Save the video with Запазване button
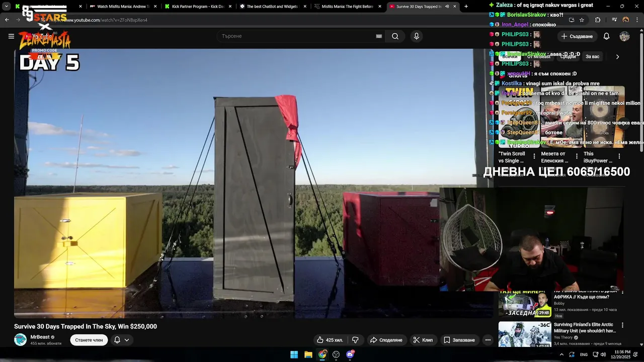This screenshot has height=362, width=644. click(459, 340)
